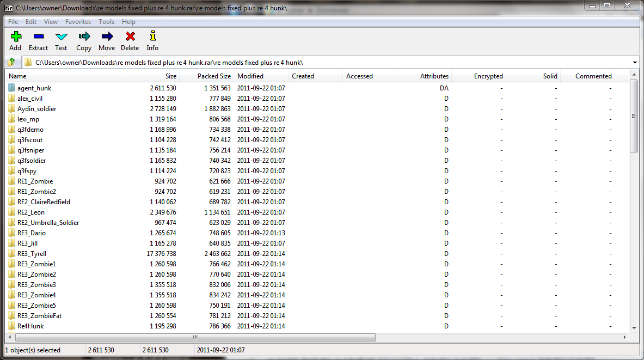This screenshot has width=644, height=360.
Task: Click the Extract toolbar icon
Action: point(39,36)
